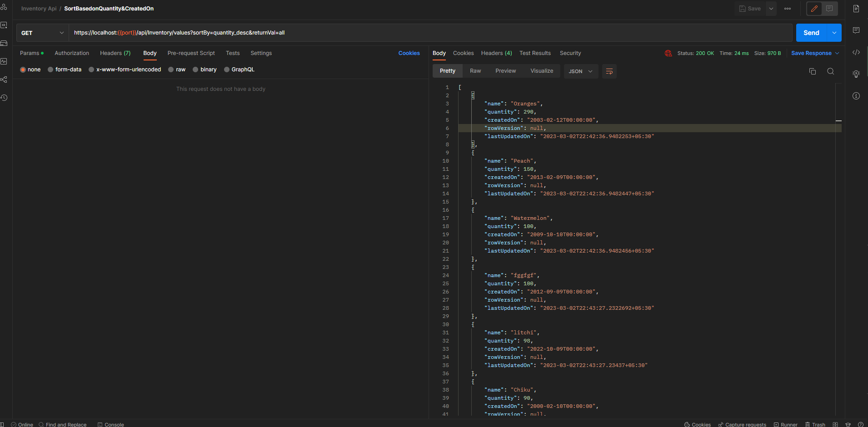Toggle the line wrap icon beside JSON
Viewport: 868px width, 427px height.
[x=609, y=71]
